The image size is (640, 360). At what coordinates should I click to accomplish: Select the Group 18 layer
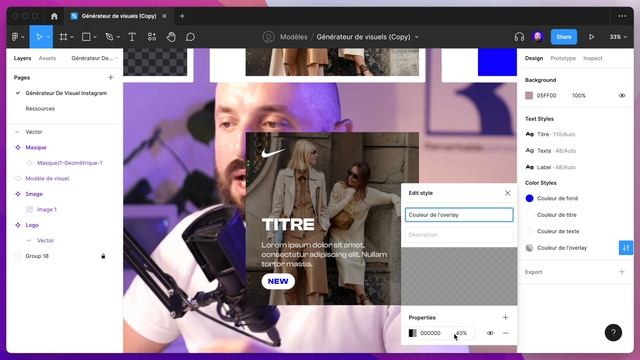pyautogui.click(x=37, y=256)
